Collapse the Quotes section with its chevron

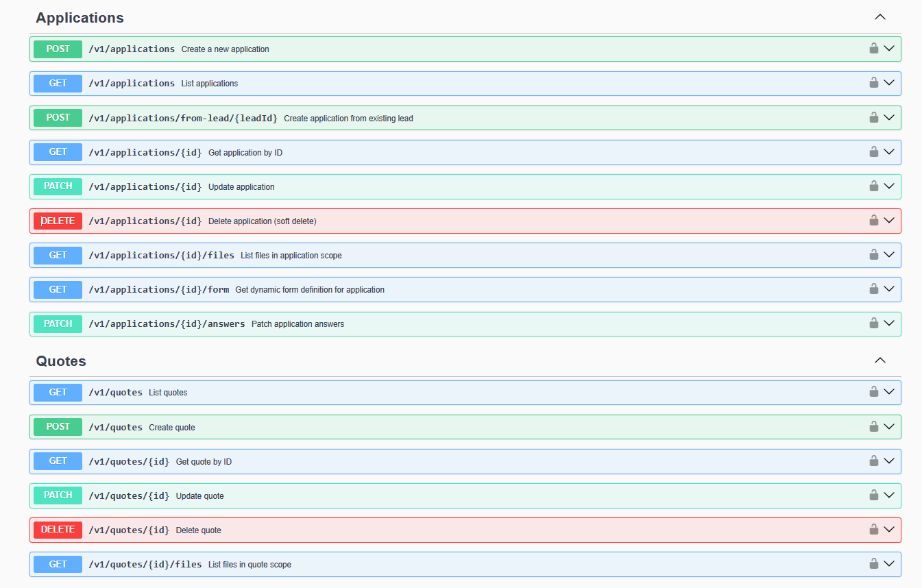point(880,360)
